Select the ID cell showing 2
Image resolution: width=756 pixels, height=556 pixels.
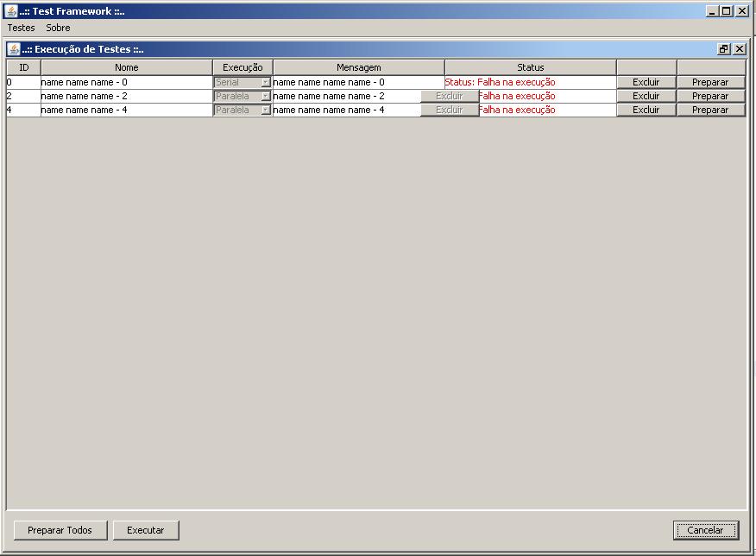tap(23, 97)
